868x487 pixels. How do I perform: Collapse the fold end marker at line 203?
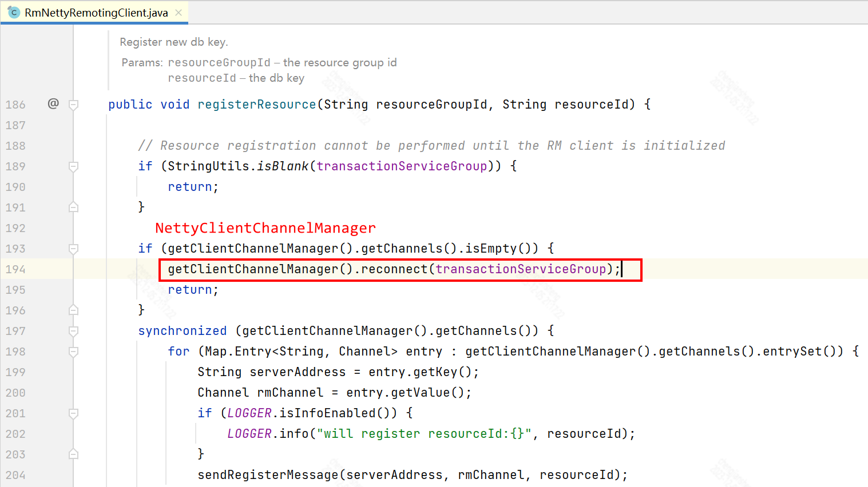point(73,454)
